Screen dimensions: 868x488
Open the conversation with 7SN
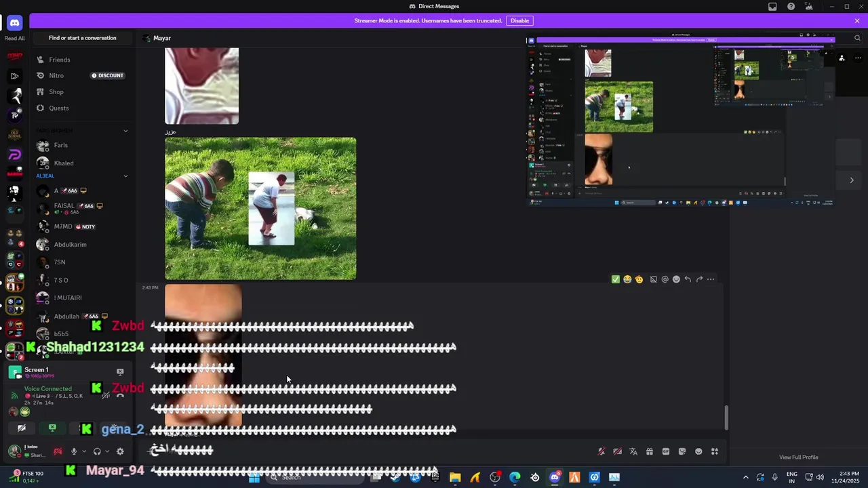tap(83, 262)
